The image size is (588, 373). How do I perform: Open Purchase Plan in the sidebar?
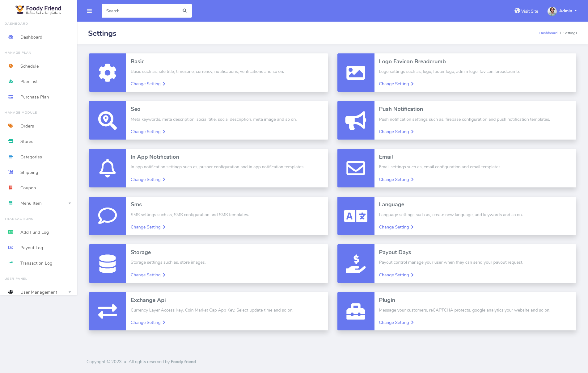39,97
